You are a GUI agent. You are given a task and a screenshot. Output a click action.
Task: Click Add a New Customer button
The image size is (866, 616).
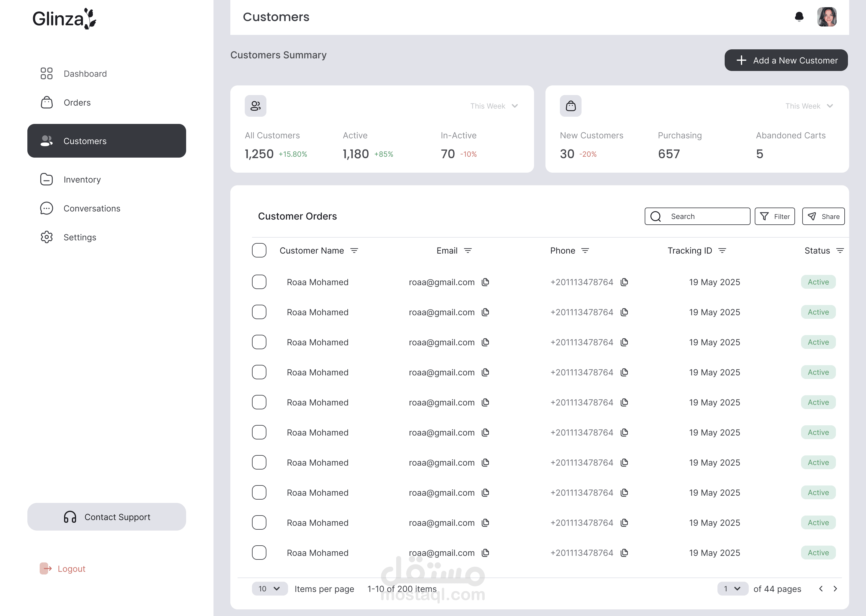pyautogui.click(x=786, y=60)
